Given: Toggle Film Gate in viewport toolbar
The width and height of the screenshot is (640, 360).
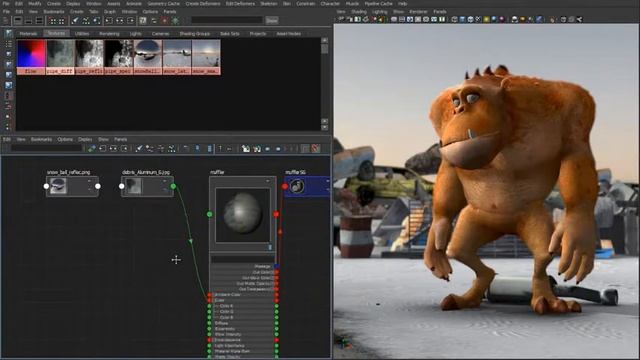Looking at the screenshot, I should [x=402, y=19].
